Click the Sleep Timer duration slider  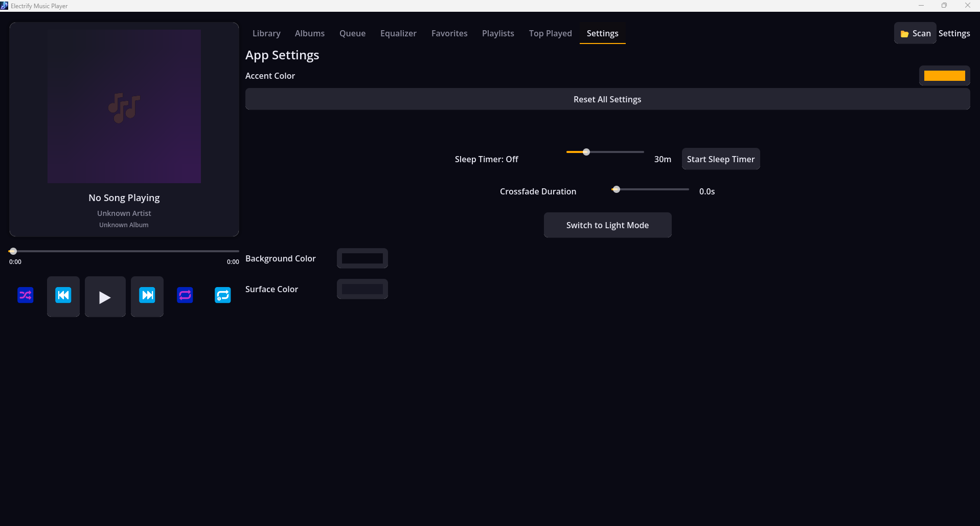[605, 152]
